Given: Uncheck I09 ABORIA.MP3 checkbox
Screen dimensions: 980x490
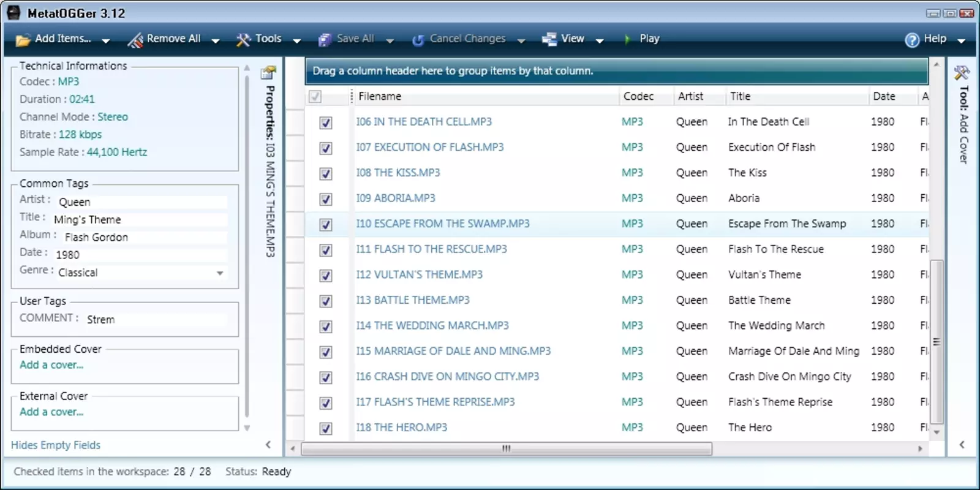Looking at the screenshot, I should (x=326, y=199).
